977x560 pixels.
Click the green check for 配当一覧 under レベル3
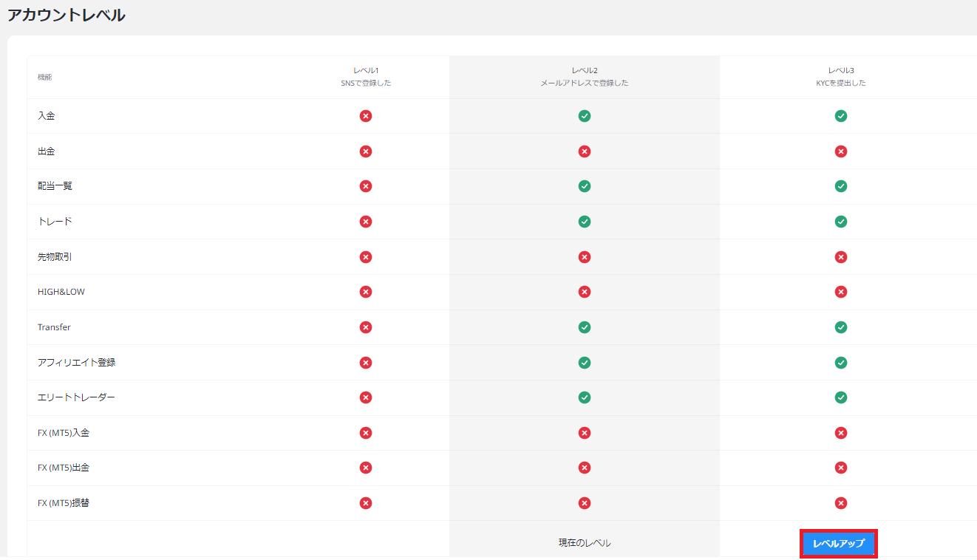click(x=840, y=186)
